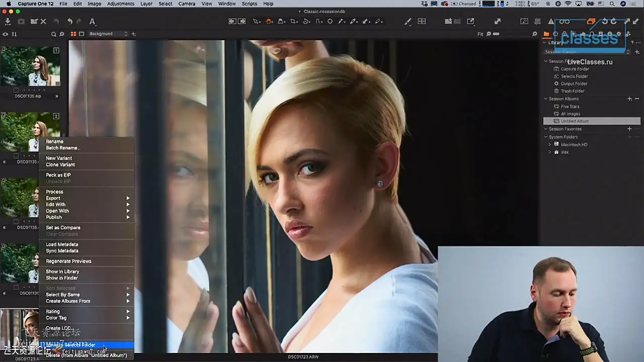
Task: Choose Pack as EIP in the context menu
Action: point(87,175)
